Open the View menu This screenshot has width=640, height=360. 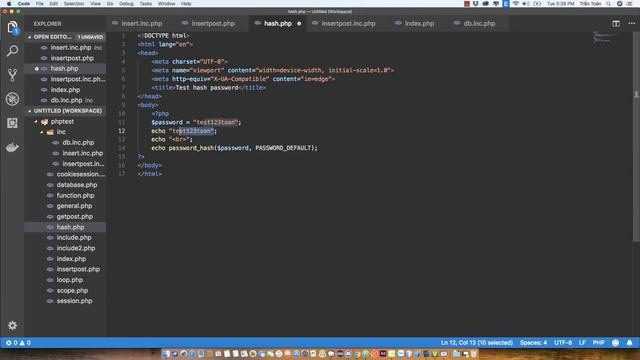(x=96, y=4)
